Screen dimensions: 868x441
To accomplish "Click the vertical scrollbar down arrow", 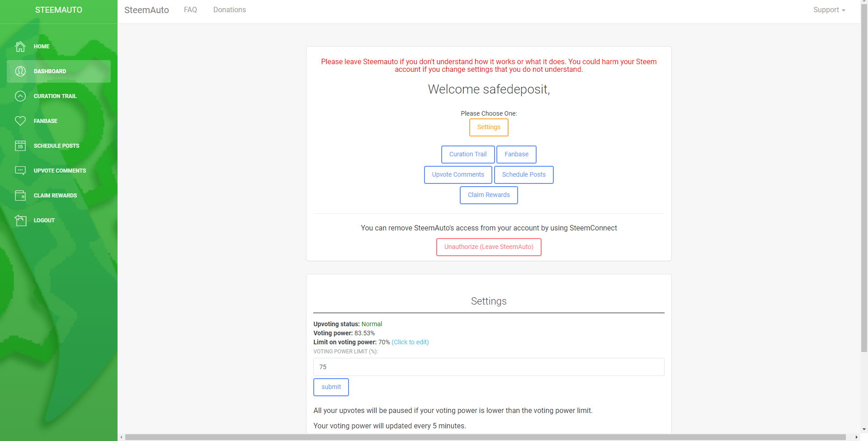I will click(x=864, y=430).
